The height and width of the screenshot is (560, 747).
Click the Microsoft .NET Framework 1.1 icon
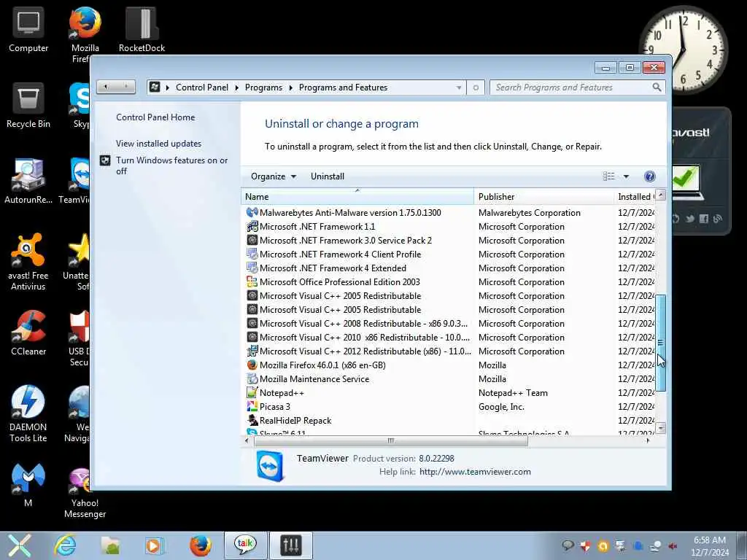[252, 226]
